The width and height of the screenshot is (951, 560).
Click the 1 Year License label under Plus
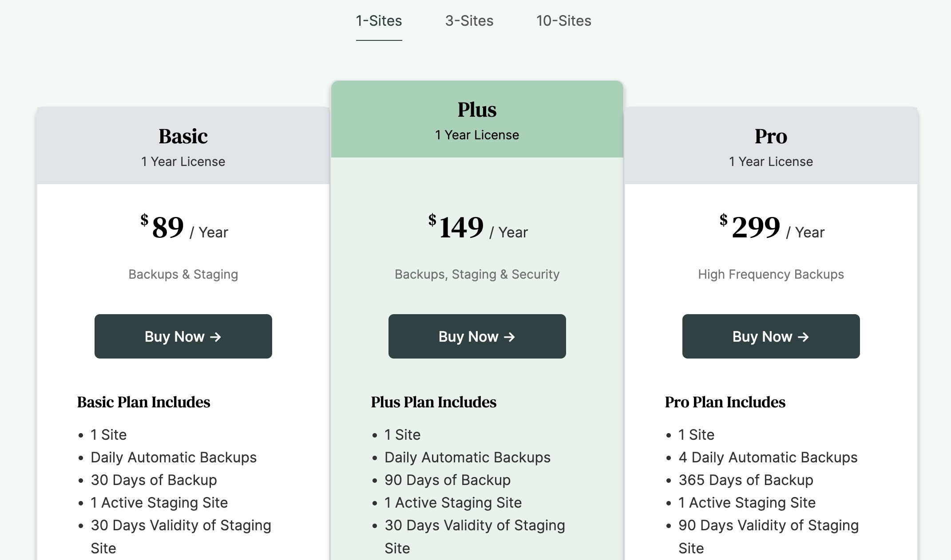[477, 135]
